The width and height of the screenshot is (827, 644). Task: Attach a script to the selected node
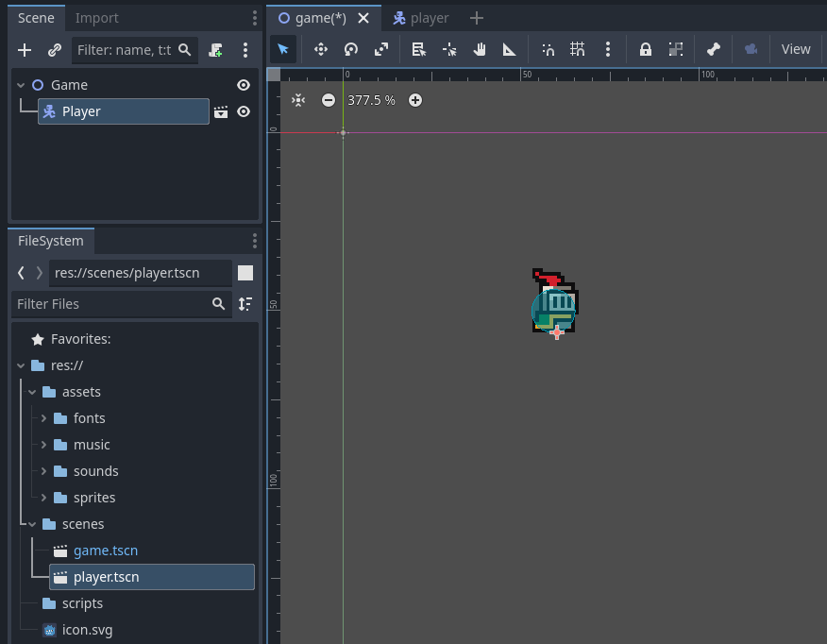[x=216, y=50]
